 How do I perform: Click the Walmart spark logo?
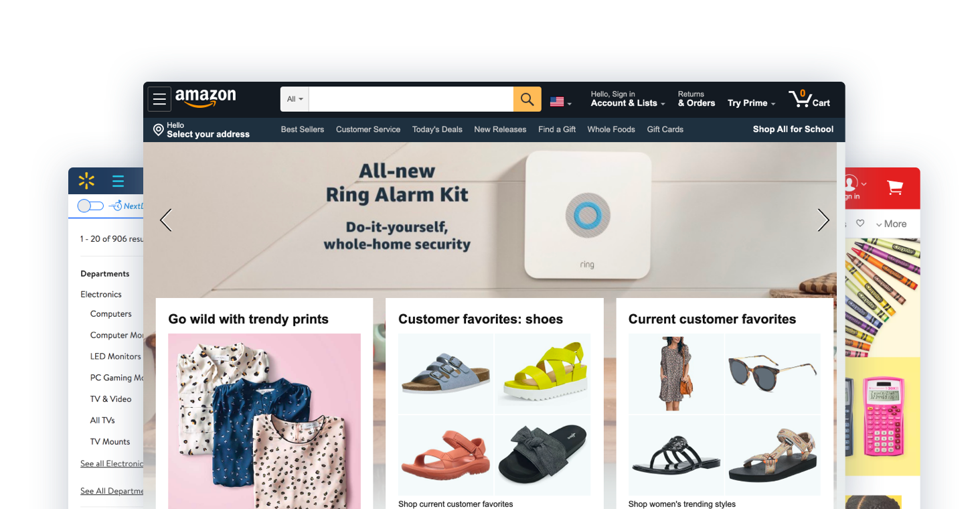click(x=86, y=181)
